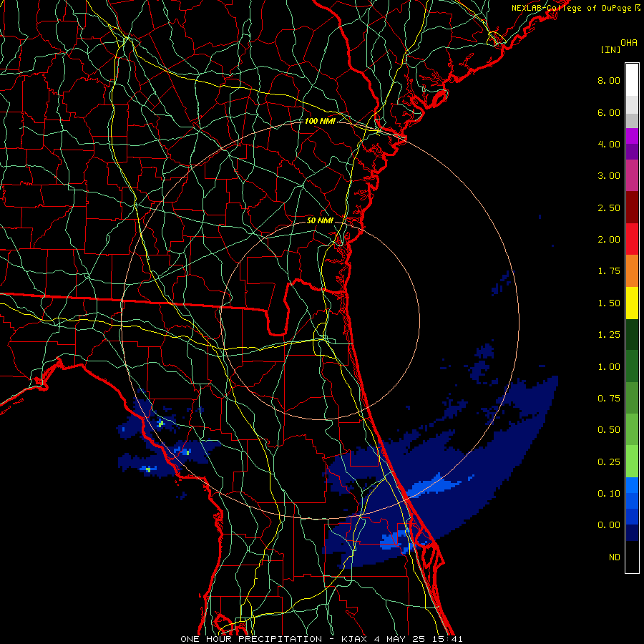The image size is (644, 644).
Task: Click the OHA product label above the legend
Action: click(629, 43)
